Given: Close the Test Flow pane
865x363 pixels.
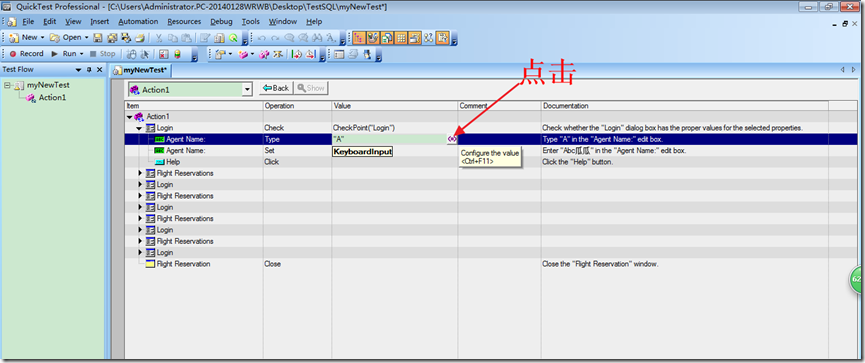Looking at the screenshot, I should pos(99,70).
